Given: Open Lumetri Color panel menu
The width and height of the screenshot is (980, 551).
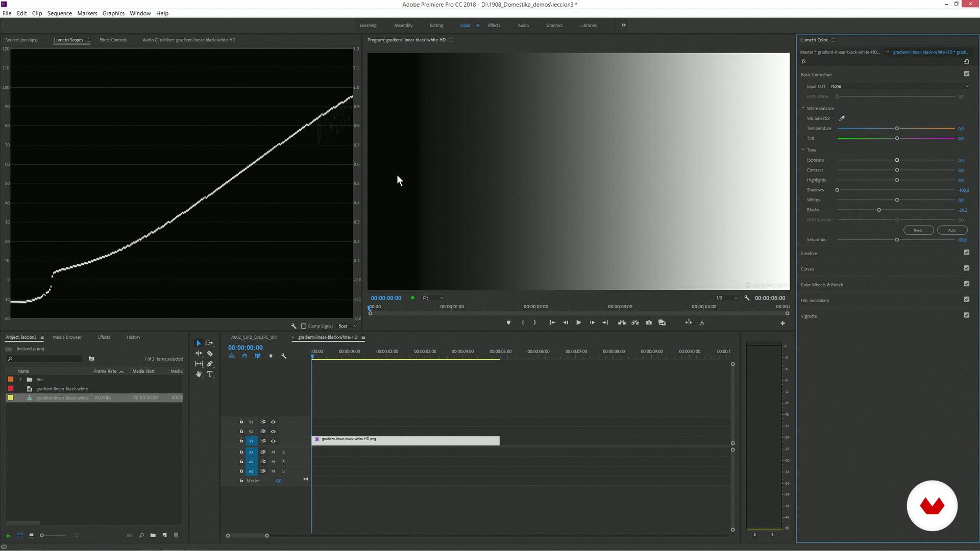Looking at the screenshot, I should (x=833, y=40).
